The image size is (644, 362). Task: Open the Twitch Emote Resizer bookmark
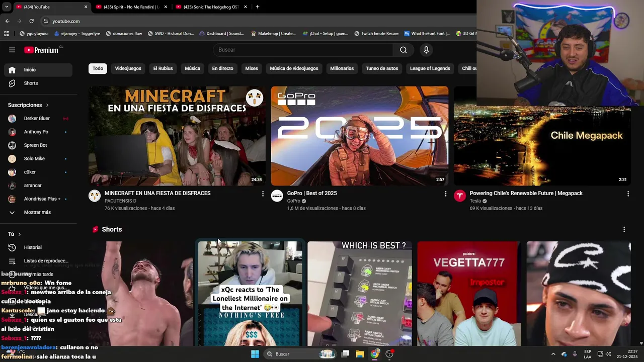pos(376,34)
